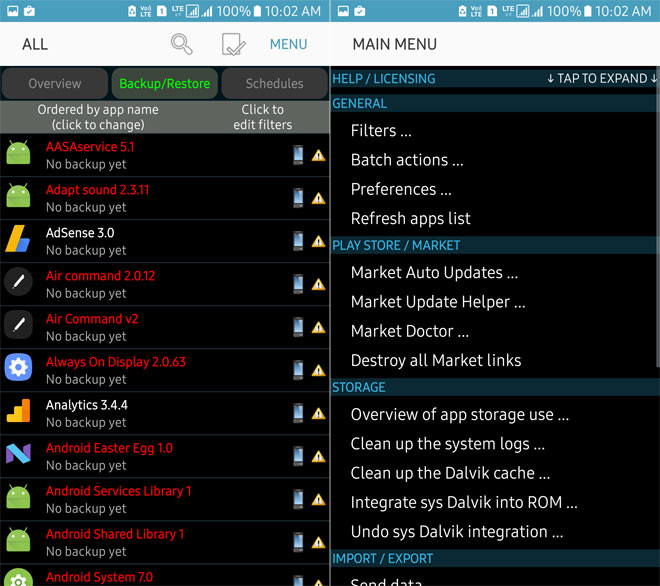Select the Analytics 3.4.4 entry
Image resolution: width=660 pixels, height=586 pixels.
[165, 413]
